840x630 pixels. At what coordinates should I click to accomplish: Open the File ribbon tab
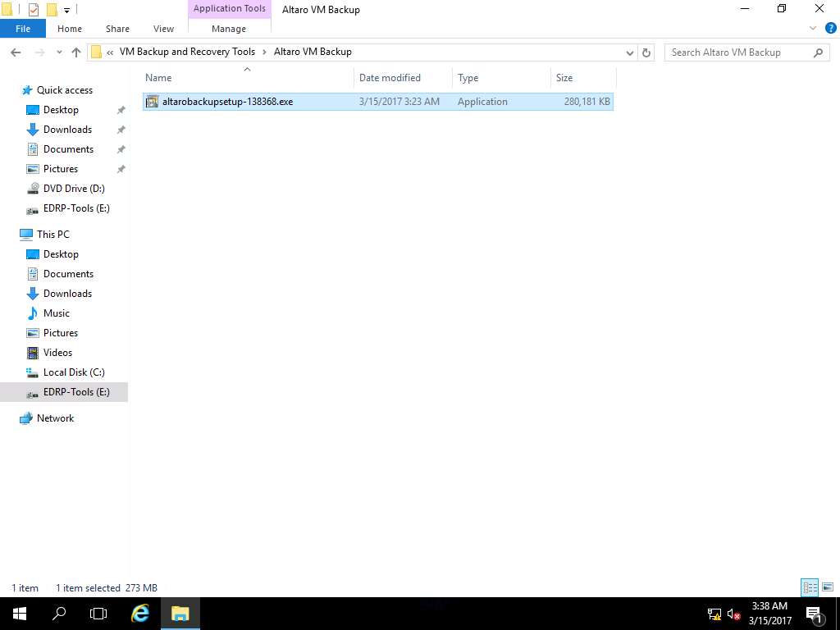pos(23,29)
